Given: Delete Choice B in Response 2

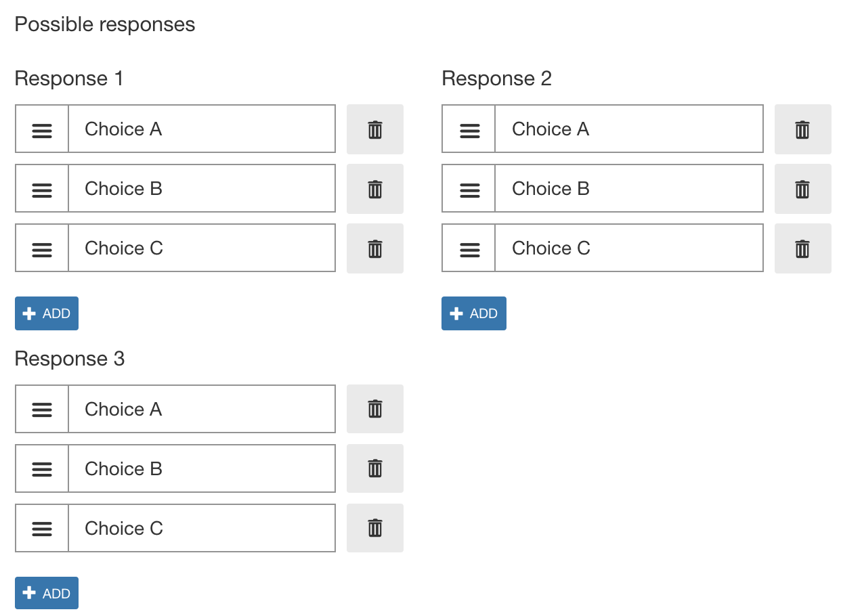Looking at the screenshot, I should 802,188.
